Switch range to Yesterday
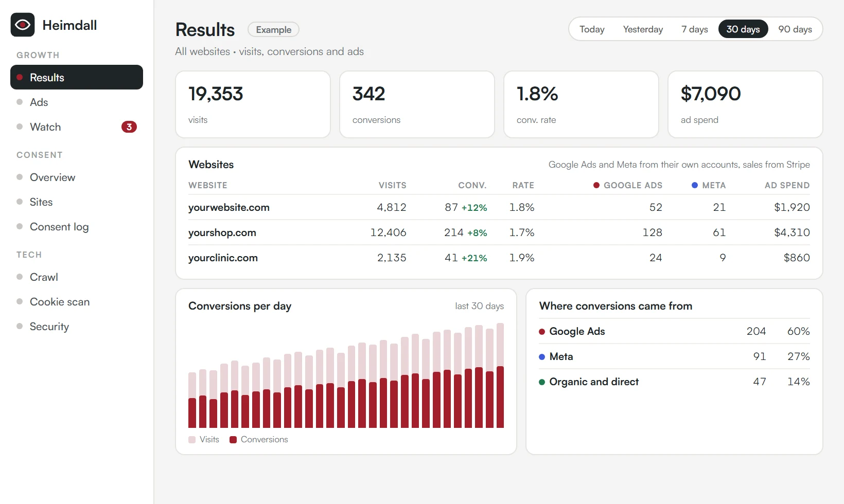Image resolution: width=844 pixels, height=504 pixels. [643, 29]
